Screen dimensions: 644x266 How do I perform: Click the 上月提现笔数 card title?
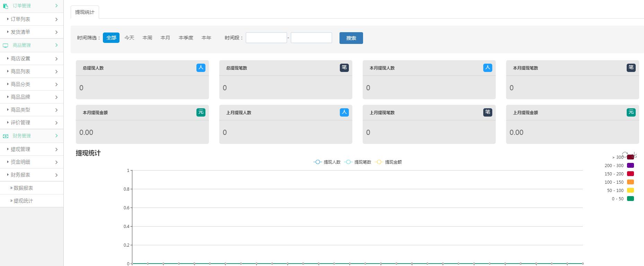(x=382, y=113)
